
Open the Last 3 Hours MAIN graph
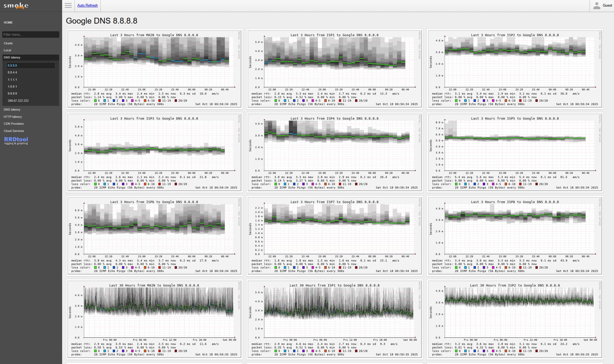154,69
